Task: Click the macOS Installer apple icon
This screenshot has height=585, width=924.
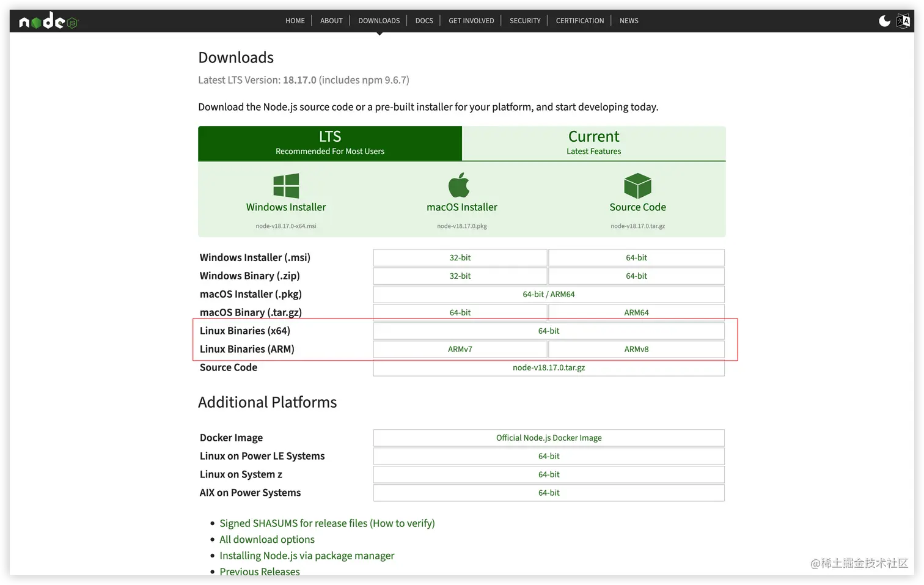Action: click(x=459, y=185)
